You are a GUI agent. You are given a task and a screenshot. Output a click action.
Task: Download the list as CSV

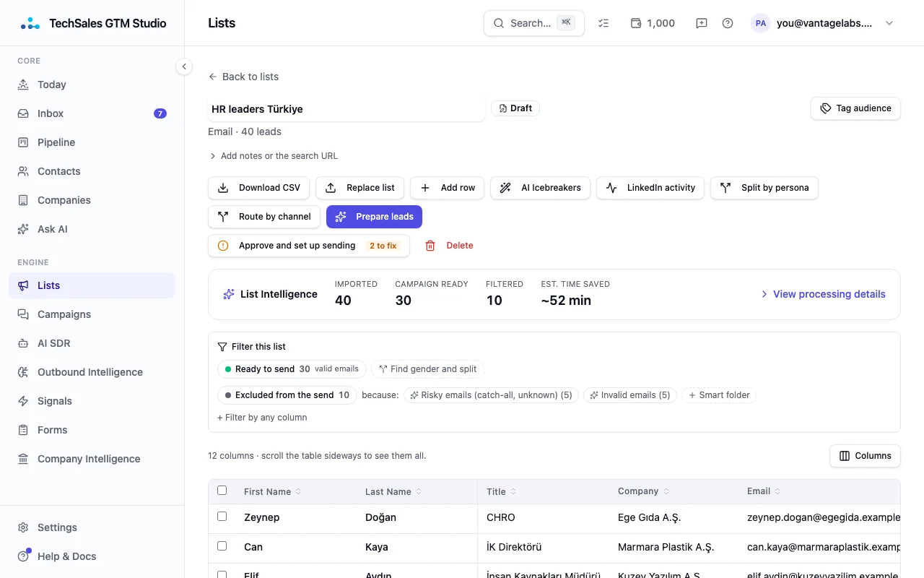coord(259,188)
